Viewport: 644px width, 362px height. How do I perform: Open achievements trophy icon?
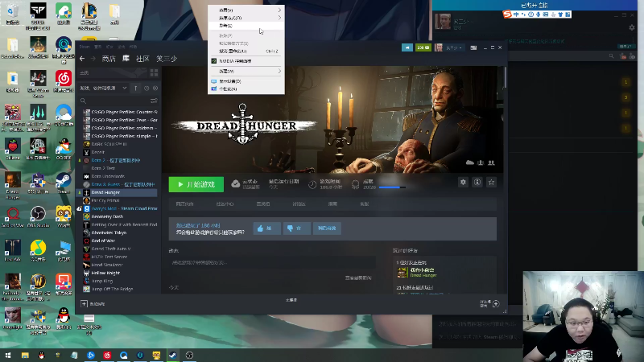click(355, 185)
